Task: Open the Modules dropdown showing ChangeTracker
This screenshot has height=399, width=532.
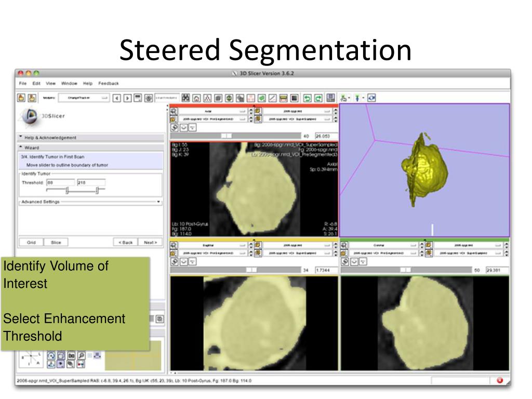Action: click(83, 98)
